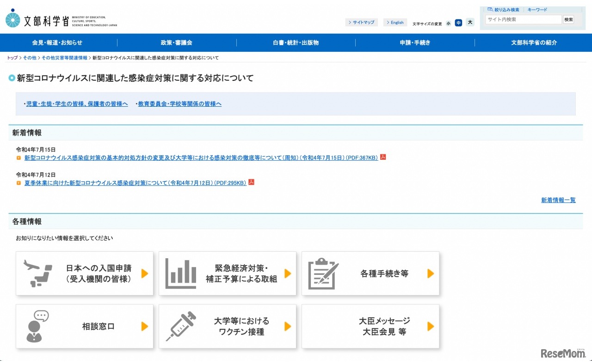592x364 pixels.
Task: Click the clipboard icon for 各種手続き等
Action: pos(323,273)
